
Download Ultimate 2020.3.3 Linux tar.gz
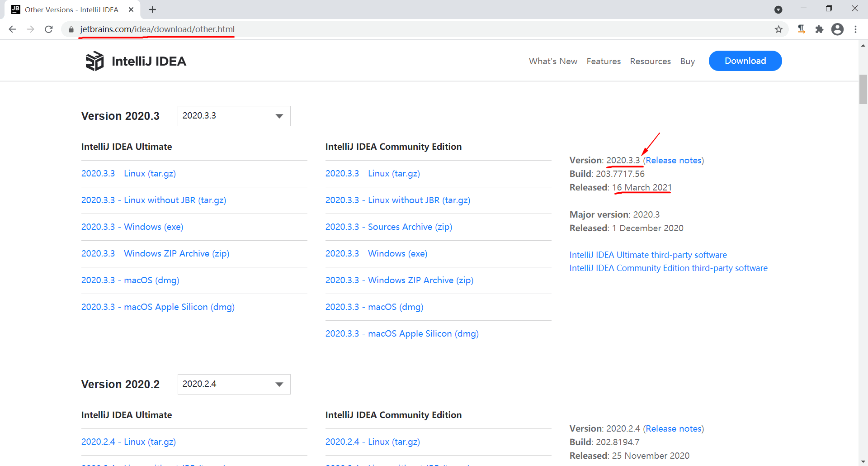click(x=128, y=173)
